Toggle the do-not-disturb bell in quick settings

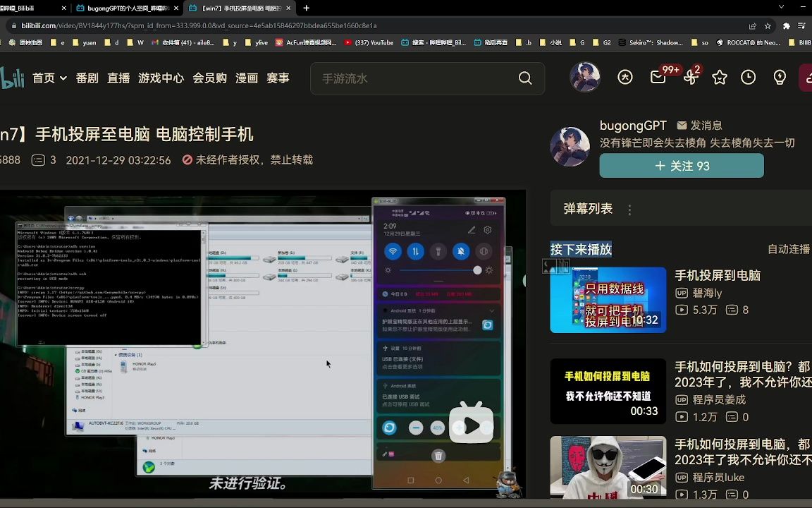point(462,252)
